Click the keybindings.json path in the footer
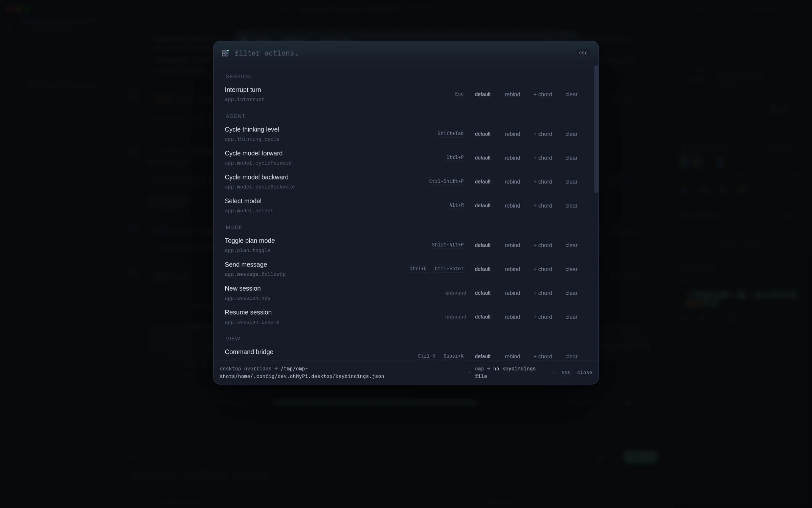This screenshot has width=812, height=508. tap(302, 373)
